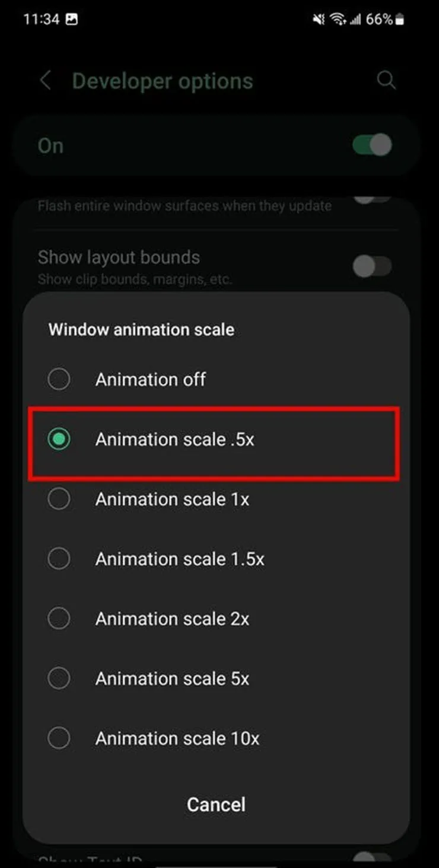This screenshot has height=868, width=439.
Task: Open search with the magnifier icon
Action: click(386, 81)
